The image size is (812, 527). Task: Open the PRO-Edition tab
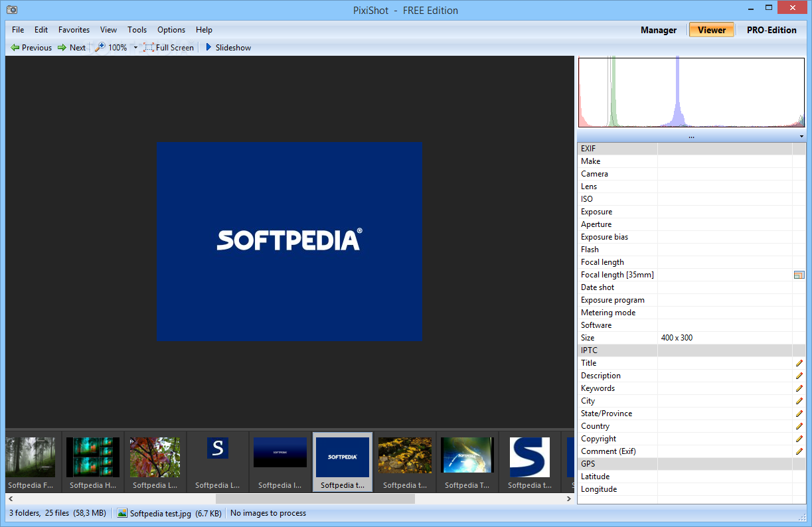(x=771, y=30)
